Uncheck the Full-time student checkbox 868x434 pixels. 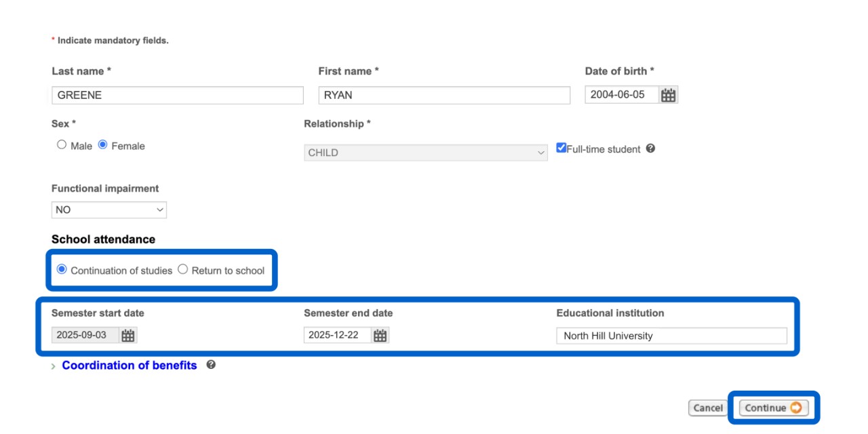(561, 148)
